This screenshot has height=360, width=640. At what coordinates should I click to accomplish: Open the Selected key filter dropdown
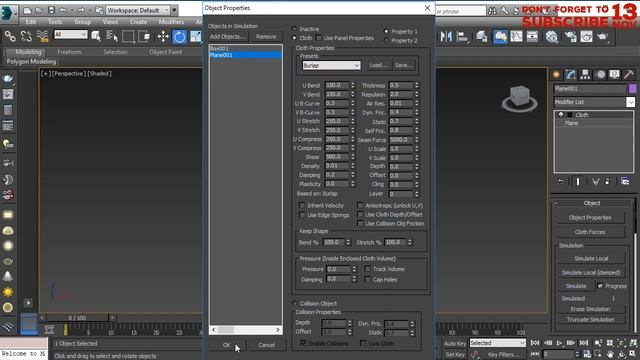point(498,343)
